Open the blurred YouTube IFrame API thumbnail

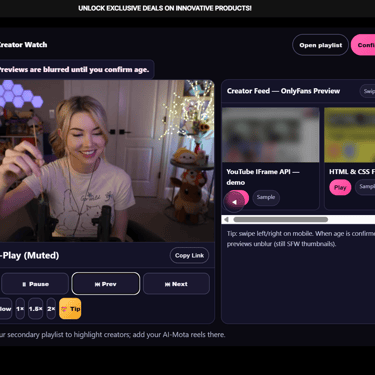[x=271, y=135]
